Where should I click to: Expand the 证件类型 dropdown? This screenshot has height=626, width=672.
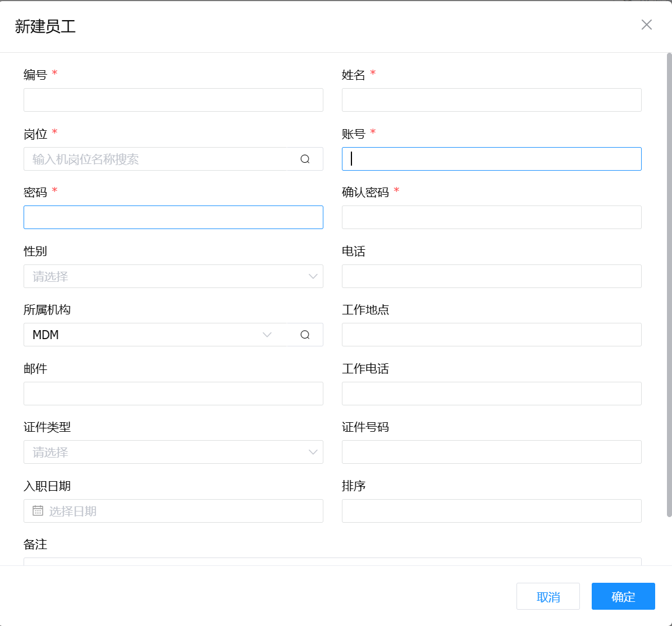coord(173,452)
